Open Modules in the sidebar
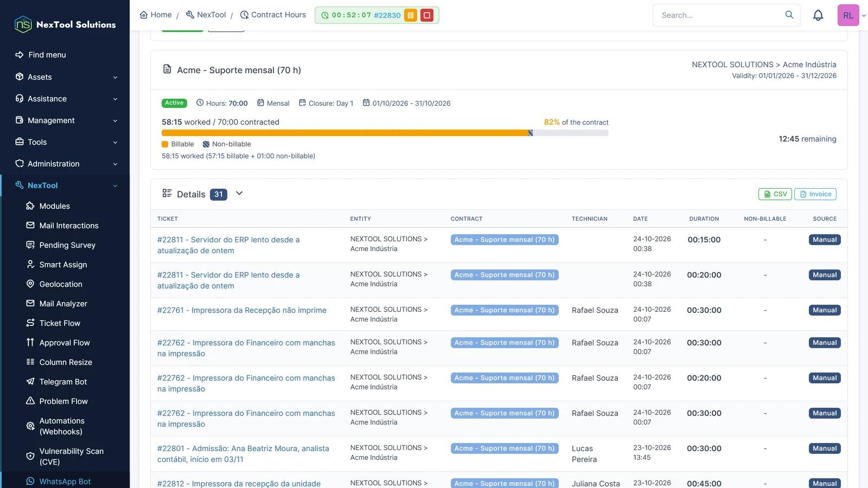The width and height of the screenshot is (868, 488). pyautogui.click(x=54, y=206)
